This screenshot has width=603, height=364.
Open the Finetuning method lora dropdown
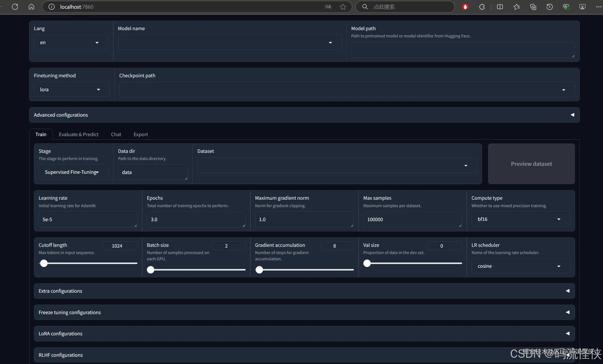[72, 90]
